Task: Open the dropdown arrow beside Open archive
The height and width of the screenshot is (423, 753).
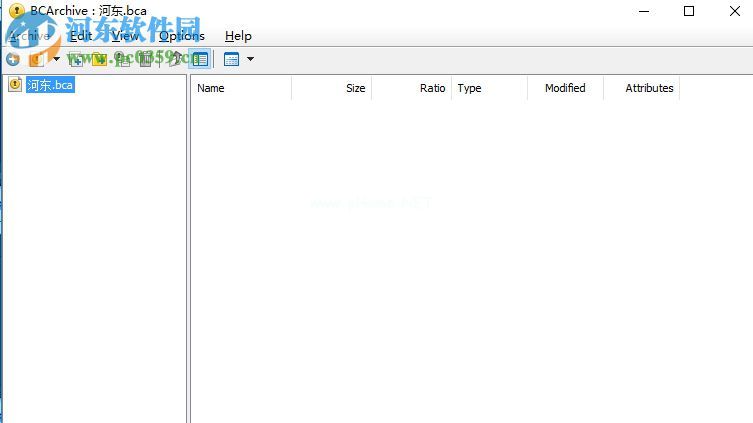Action: pyautogui.click(x=56, y=59)
